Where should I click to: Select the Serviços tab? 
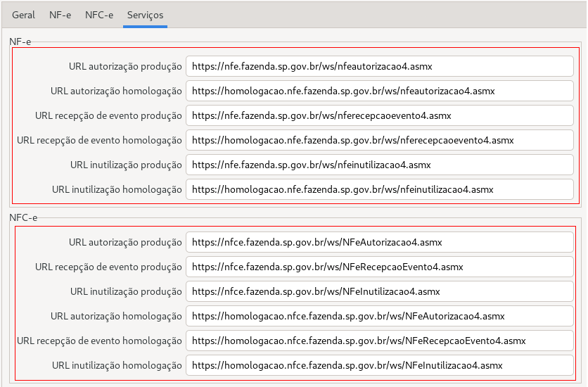coord(145,14)
